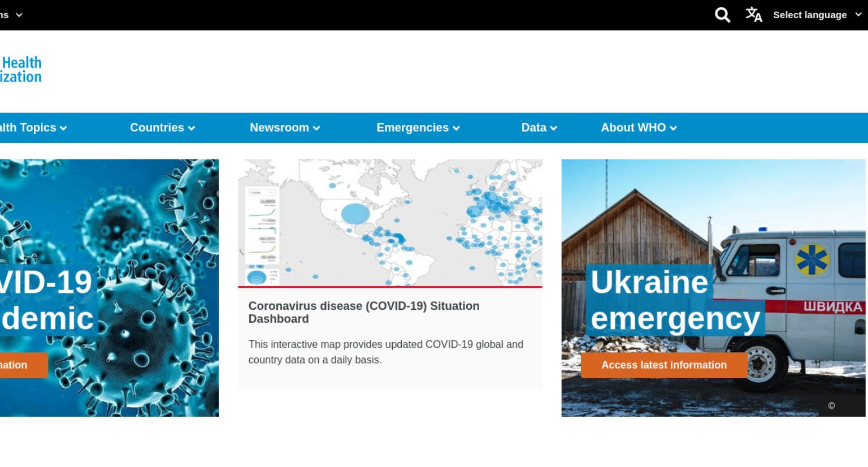Viewport: 868px width, 467px height.
Task: Open the About WHO menu
Action: pyautogui.click(x=639, y=128)
